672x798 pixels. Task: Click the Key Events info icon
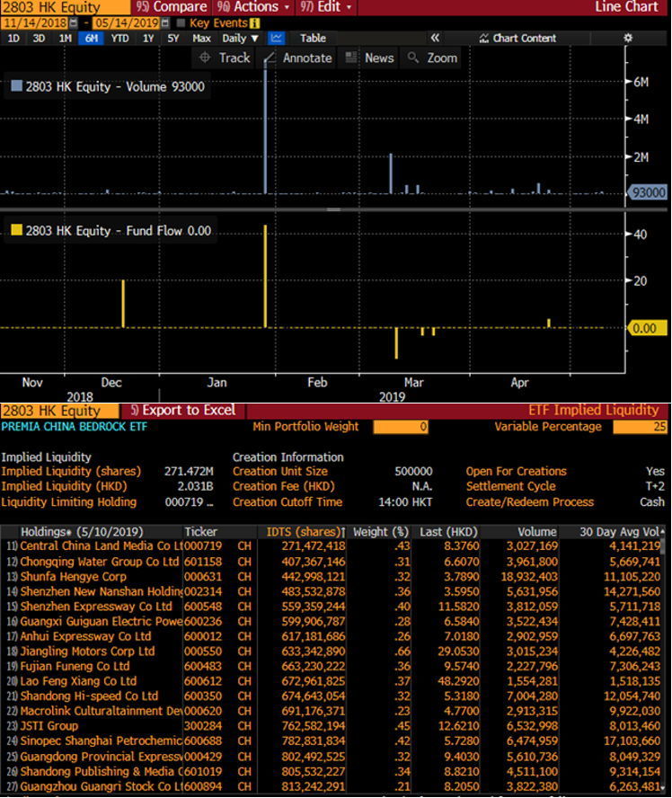[x=254, y=22]
